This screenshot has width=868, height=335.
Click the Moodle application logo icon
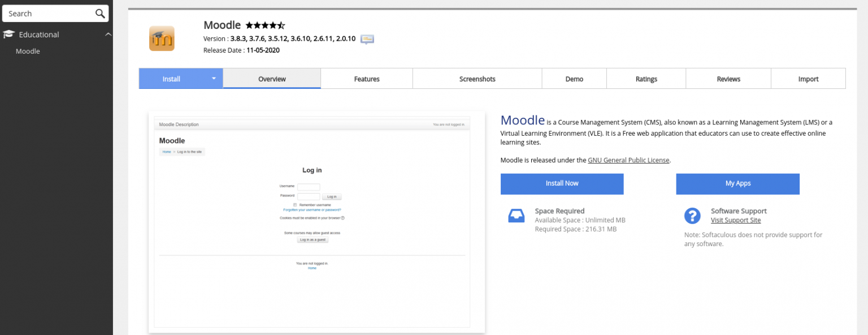(162, 38)
